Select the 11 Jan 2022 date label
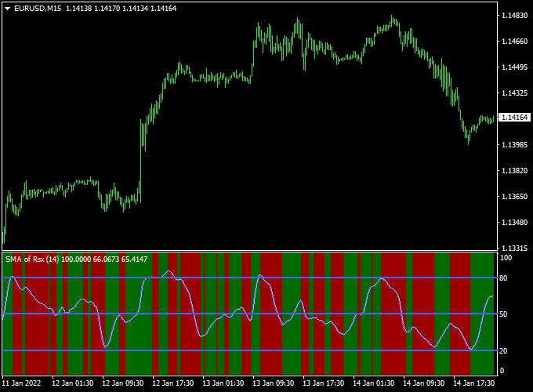 24,383
